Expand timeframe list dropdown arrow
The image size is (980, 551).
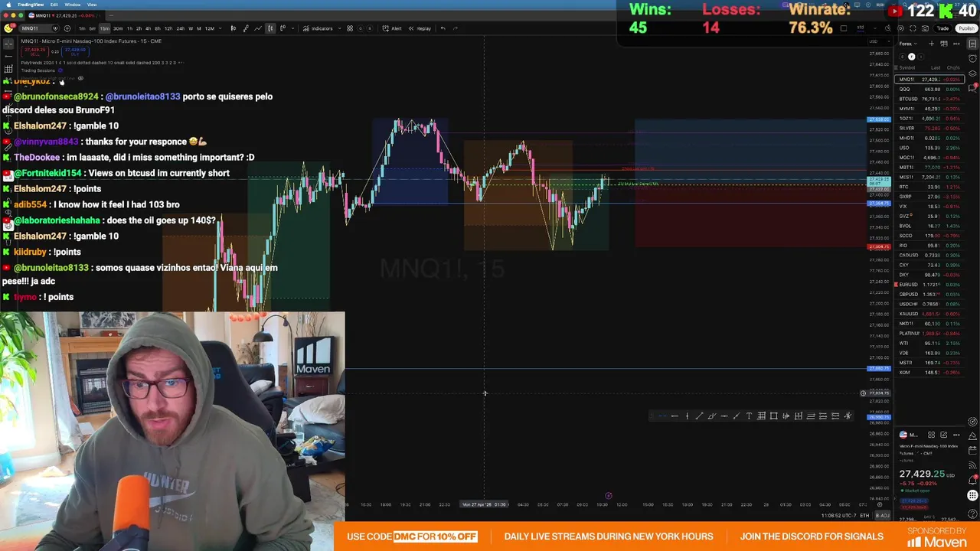point(220,28)
